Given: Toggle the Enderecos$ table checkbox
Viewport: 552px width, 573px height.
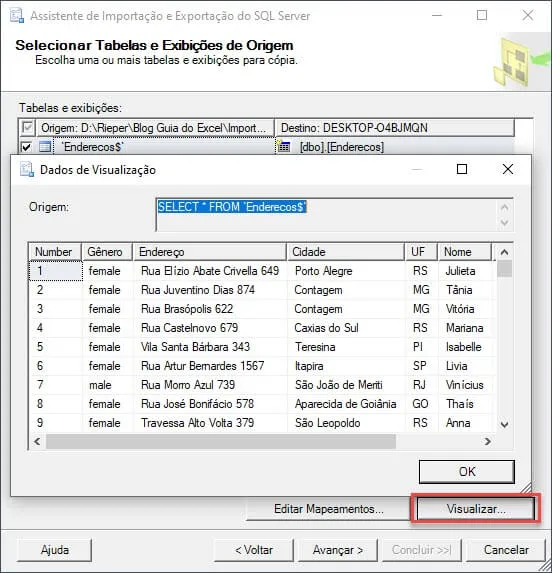Looking at the screenshot, I should [x=26, y=147].
